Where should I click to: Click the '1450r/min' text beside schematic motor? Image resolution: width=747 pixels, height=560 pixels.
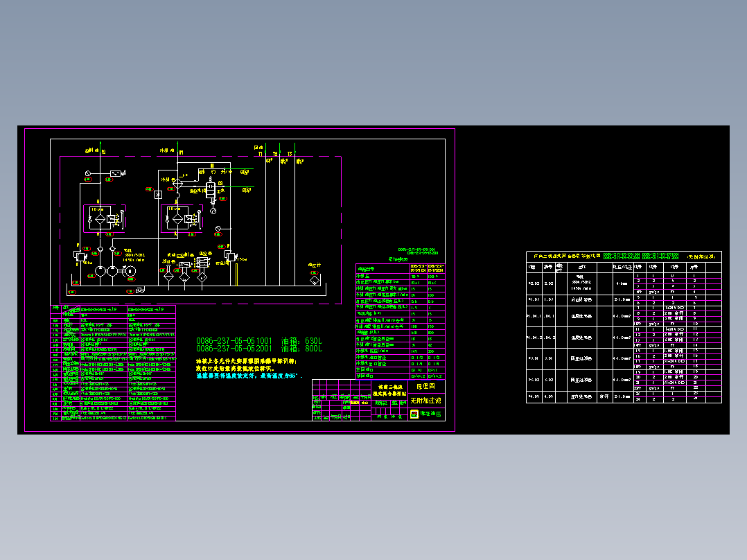(134, 260)
